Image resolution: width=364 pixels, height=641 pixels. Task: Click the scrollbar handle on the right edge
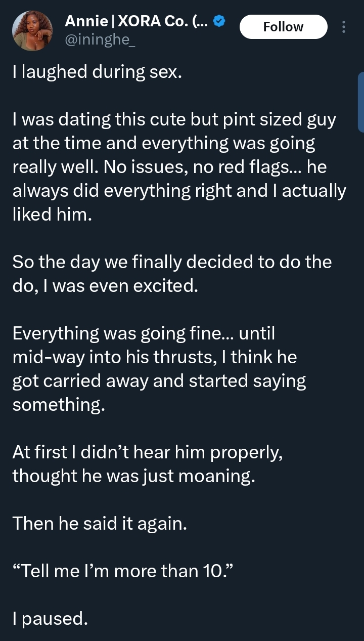point(360,102)
